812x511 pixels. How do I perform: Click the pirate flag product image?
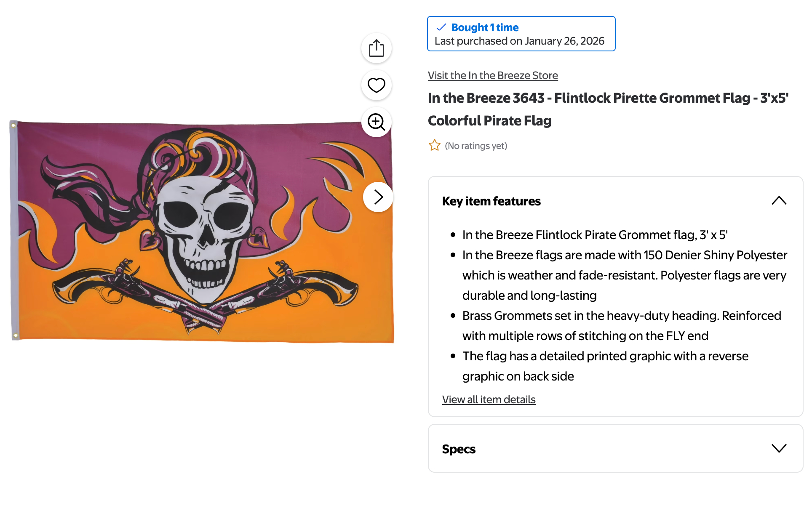(x=202, y=232)
